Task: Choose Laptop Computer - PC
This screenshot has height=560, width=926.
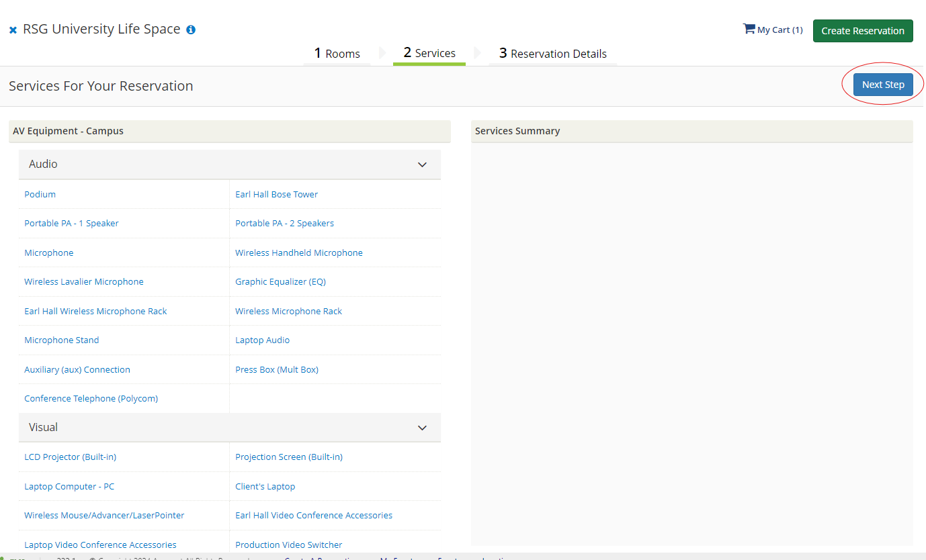Action: pos(69,486)
